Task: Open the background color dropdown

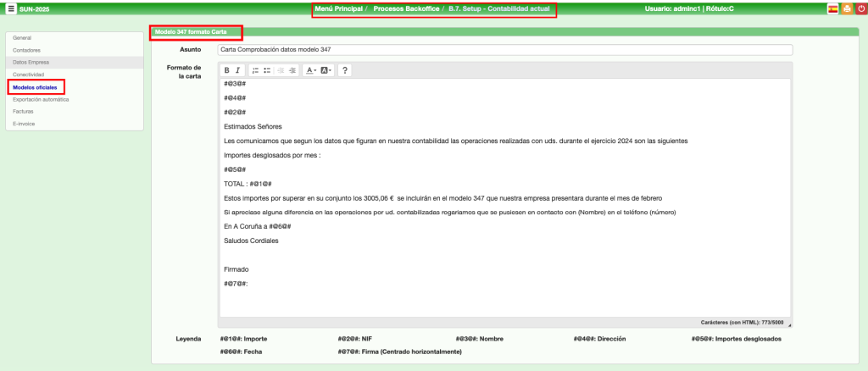Action: (327, 70)
